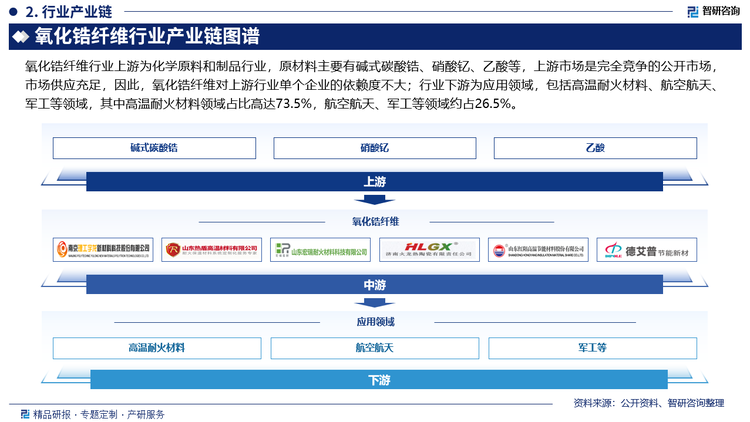This screenshot has height=422, width=750.
Task: Select the 硝酸钇 raw material box
Action: pos(374,148)
